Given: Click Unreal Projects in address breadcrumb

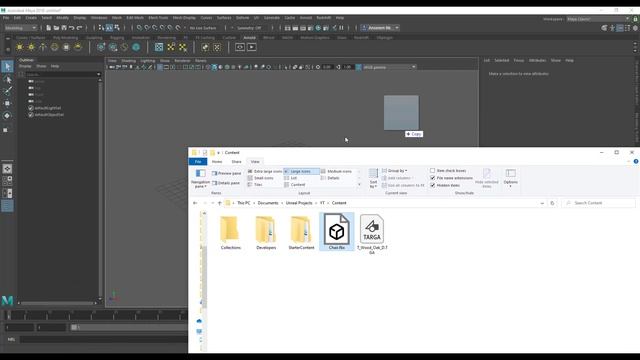Looking at the screenshot, I should (299, 203).
